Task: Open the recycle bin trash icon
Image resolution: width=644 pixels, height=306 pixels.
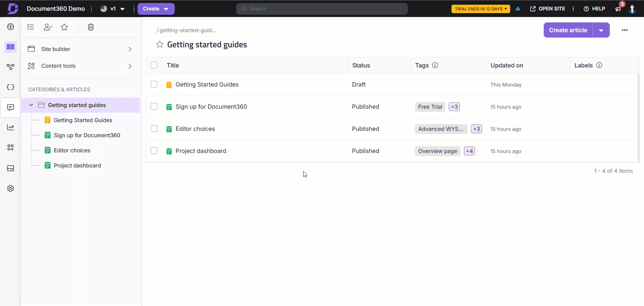Action: pyautogui.click(x=91, y=27)
